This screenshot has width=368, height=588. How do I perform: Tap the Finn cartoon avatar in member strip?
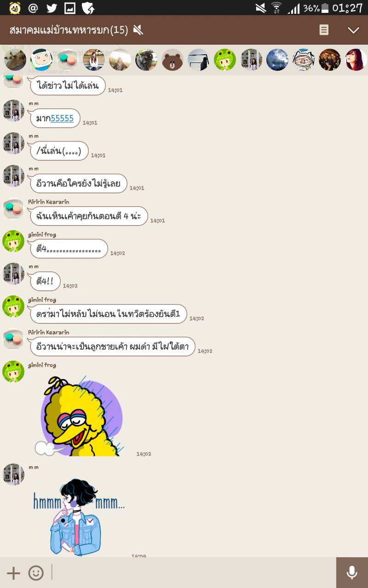41,60
